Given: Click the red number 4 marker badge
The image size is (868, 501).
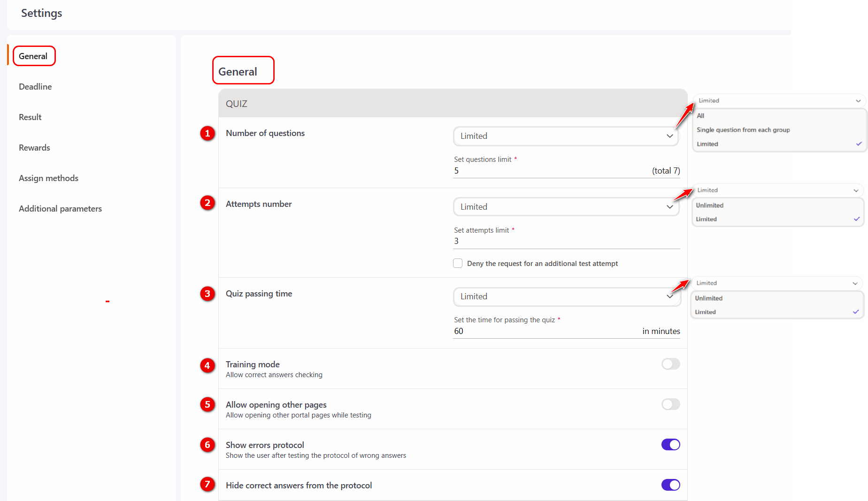Looking at the screenshot, I should click(207, 365).
